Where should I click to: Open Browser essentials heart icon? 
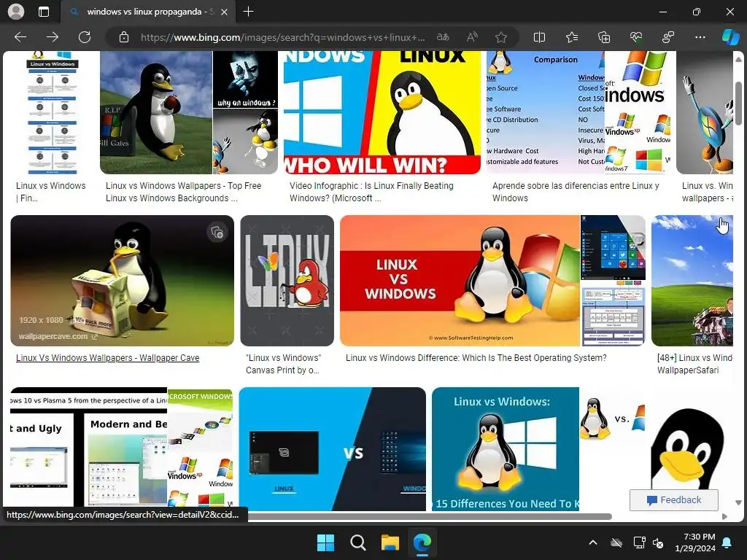(x=636, y=37)
